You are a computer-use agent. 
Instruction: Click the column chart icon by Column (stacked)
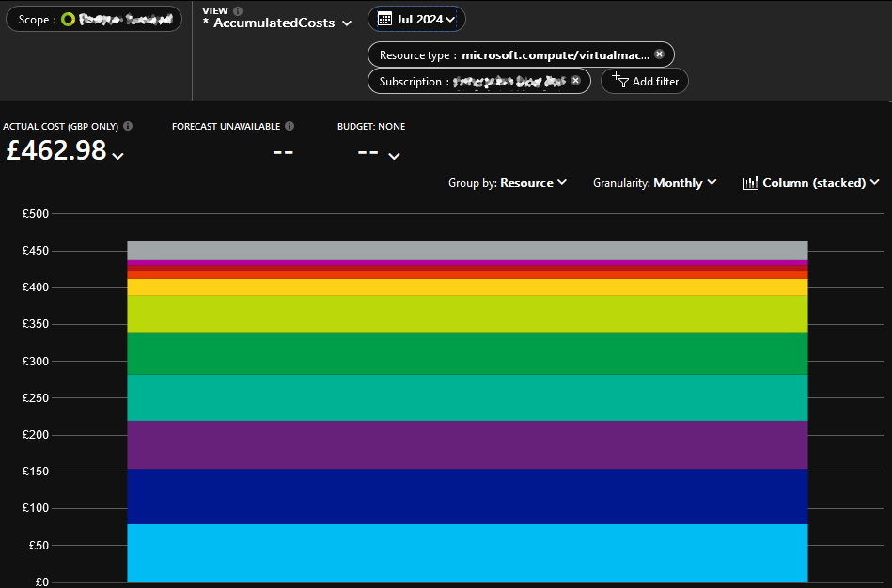[x=750, y=183]
